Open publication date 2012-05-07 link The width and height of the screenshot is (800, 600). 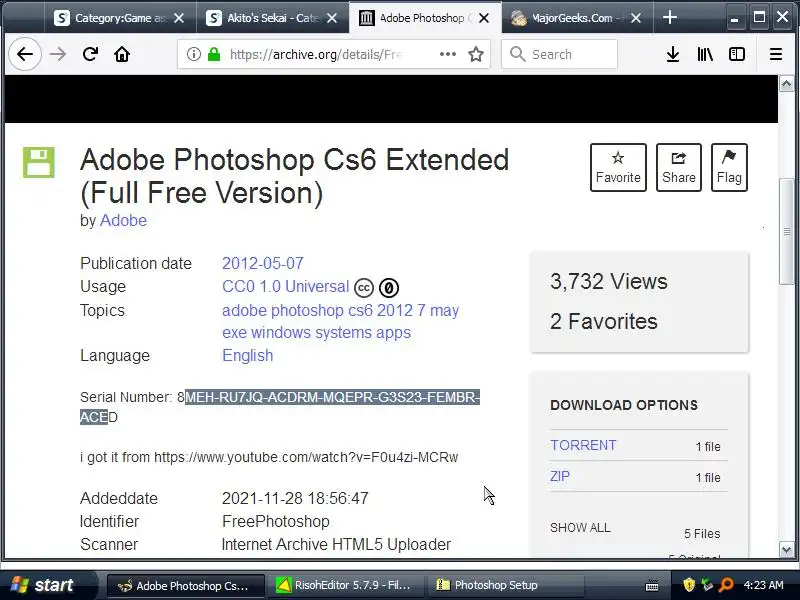[263, 263]
